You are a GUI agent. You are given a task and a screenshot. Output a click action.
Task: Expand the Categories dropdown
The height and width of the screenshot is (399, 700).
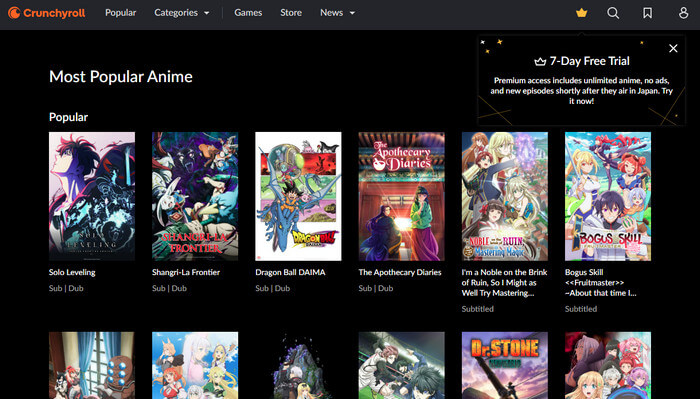point(181,13)
